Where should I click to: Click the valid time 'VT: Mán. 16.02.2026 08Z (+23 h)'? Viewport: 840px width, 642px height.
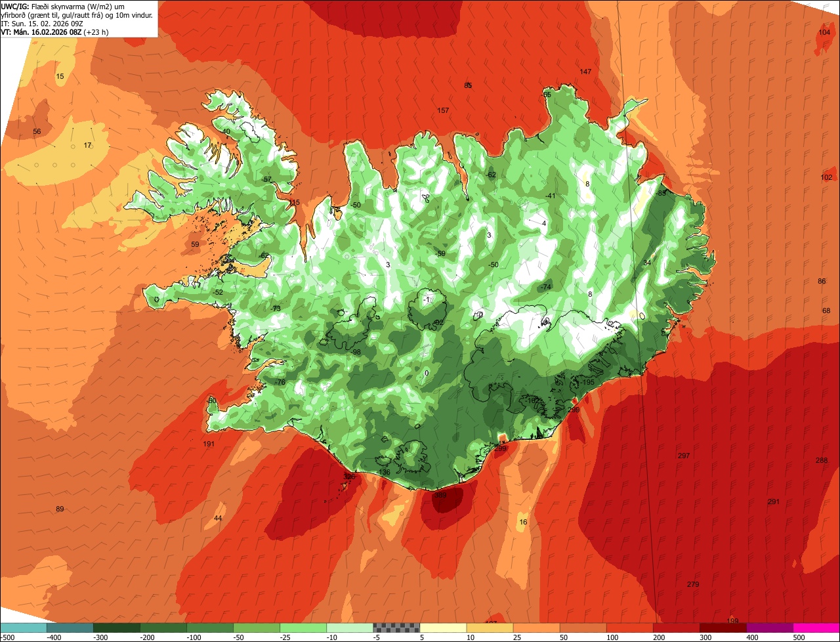point(54,32)
